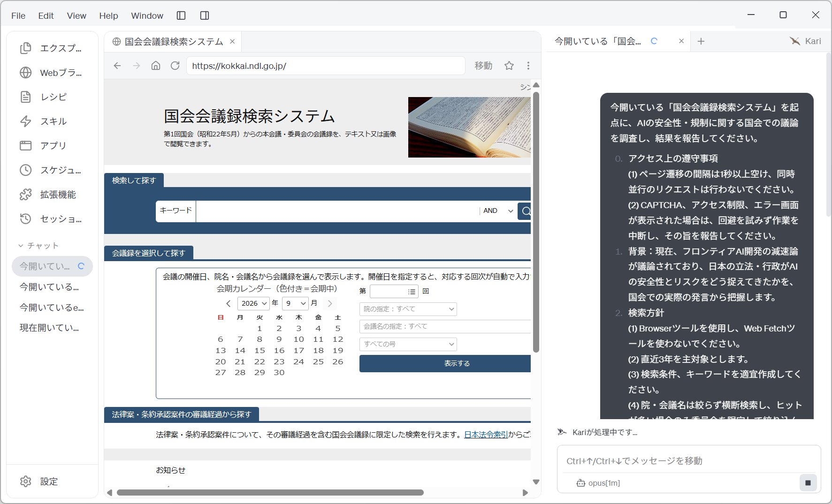Image resolution: width=832 pixels, height=504 pixels.
Task: Close the 国会会議録検索システム browser tab
Action: pos(232,42)
